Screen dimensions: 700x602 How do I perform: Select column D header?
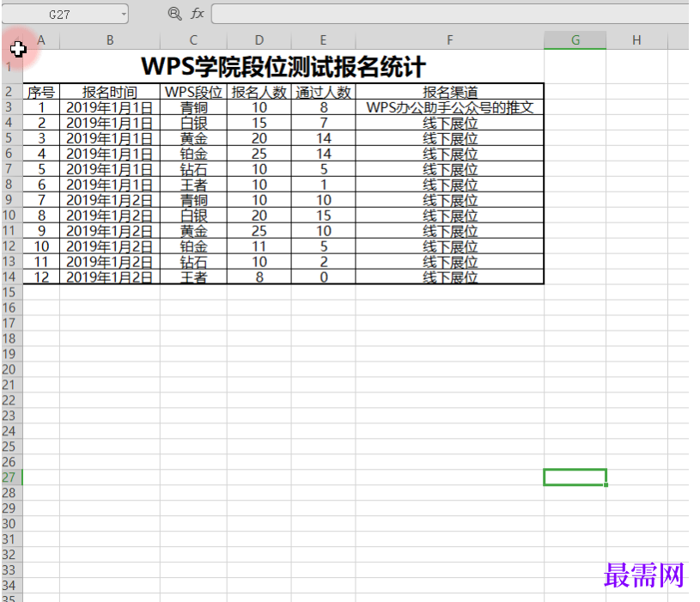coord(259,40)
